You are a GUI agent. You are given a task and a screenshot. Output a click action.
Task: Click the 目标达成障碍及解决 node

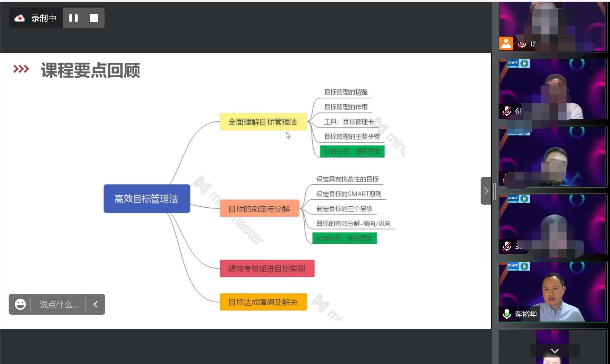point(263,302)
